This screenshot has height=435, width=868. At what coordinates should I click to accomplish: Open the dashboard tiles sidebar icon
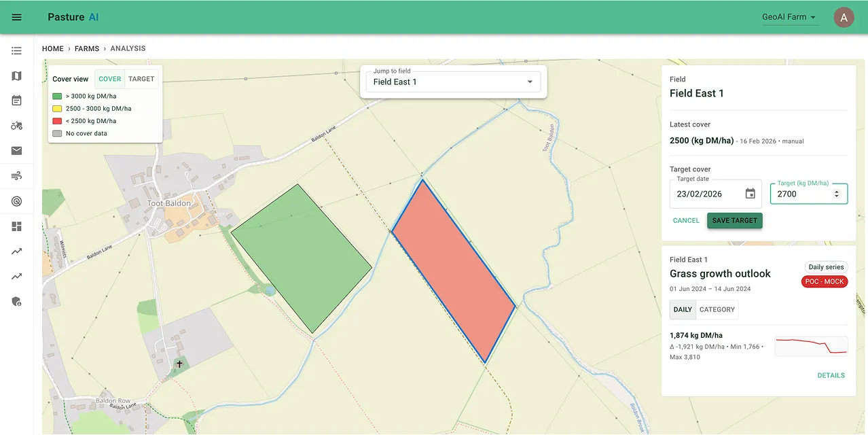pos(17,226)
